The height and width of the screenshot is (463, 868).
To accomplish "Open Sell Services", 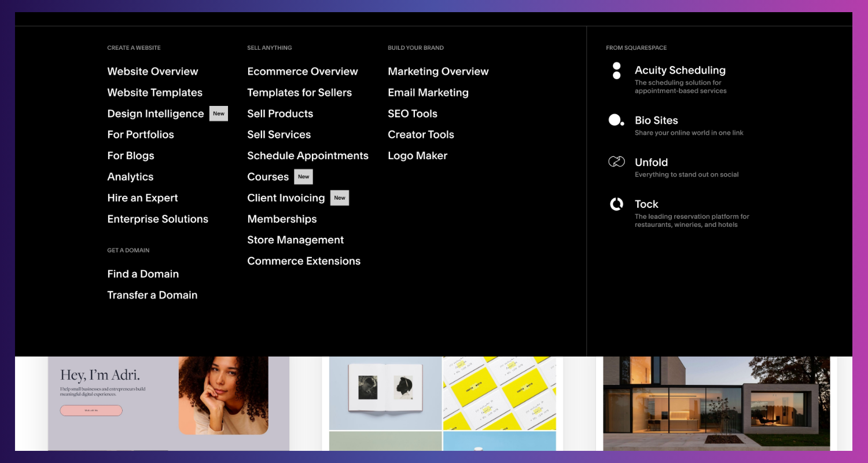I will tap(279, 134).
